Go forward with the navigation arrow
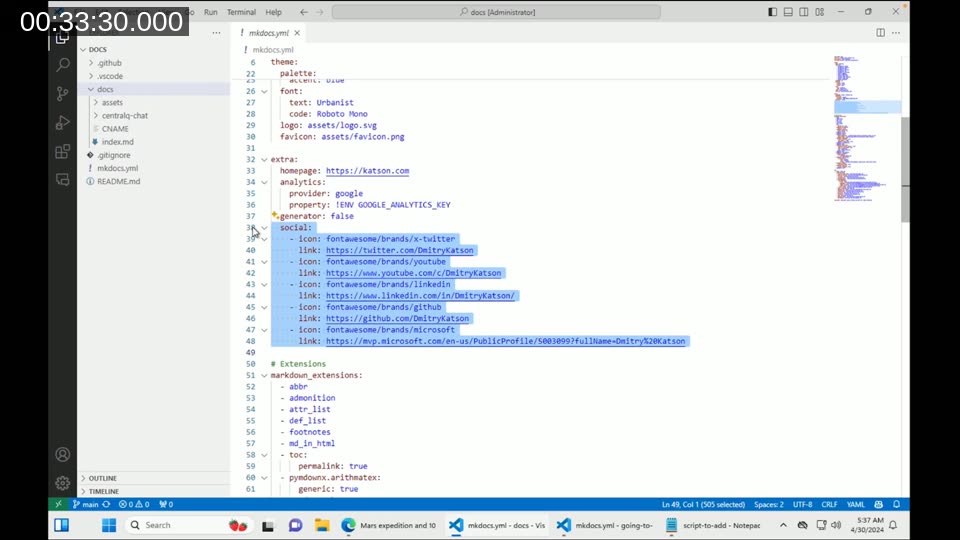Viewport: 960px width, 540px height. pyautogui.click(x=319, y=12)
